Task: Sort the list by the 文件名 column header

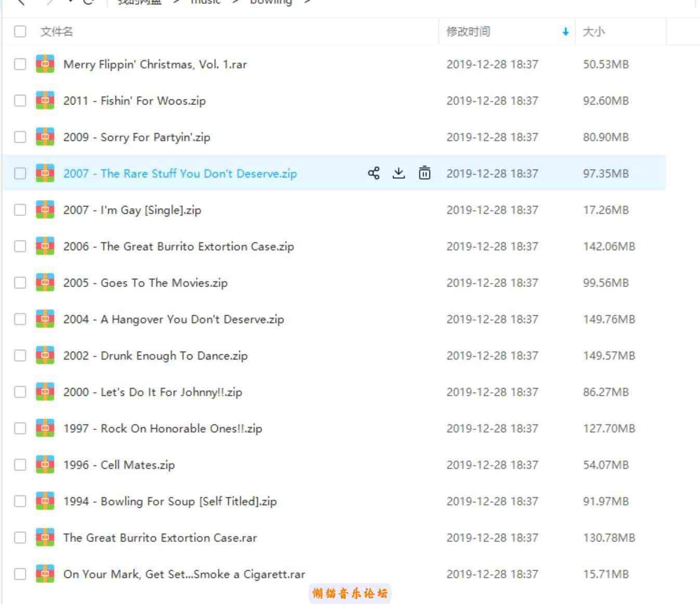Action: click(57, 32)
